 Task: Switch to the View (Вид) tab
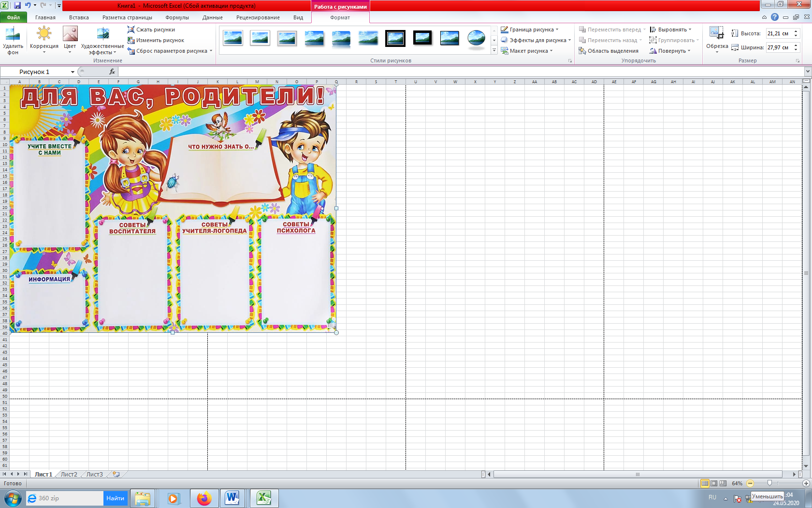pos(298,17)
